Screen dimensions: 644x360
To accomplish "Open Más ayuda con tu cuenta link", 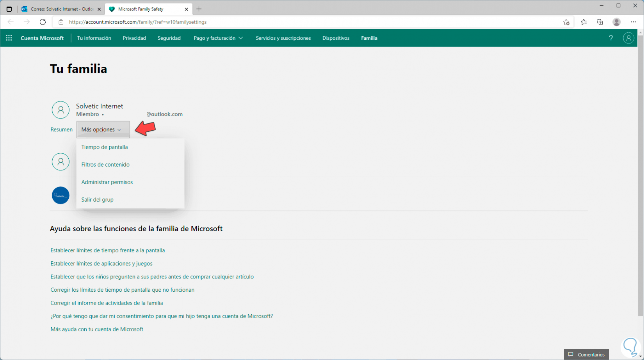I will click(97, 329).
